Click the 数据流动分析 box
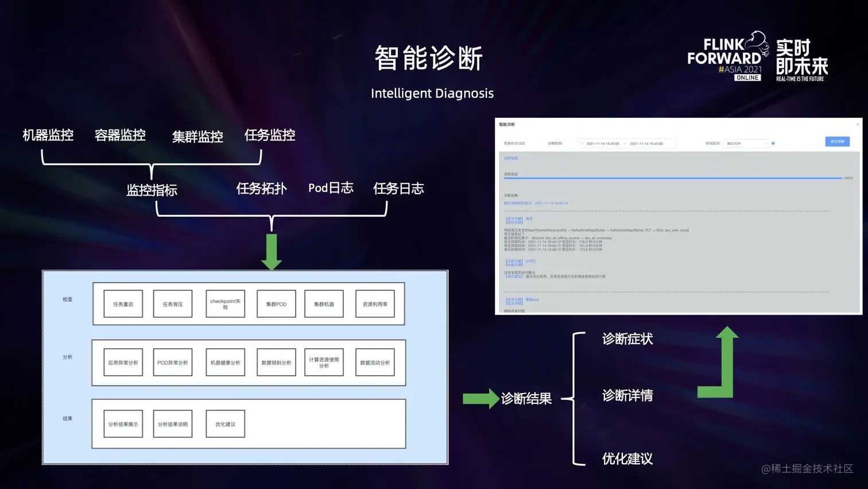This screenshot has height=489, width=868. [x=375, y=363]
